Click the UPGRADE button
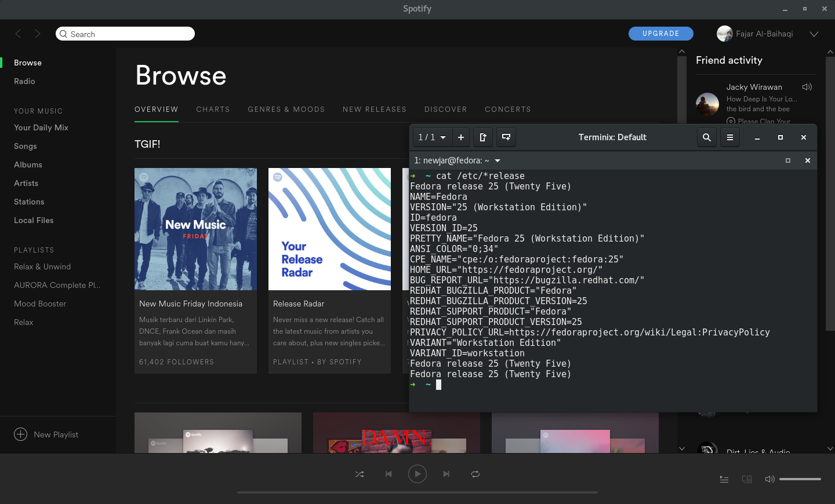This screenshot has width=835, height=504. click(661, 34)
